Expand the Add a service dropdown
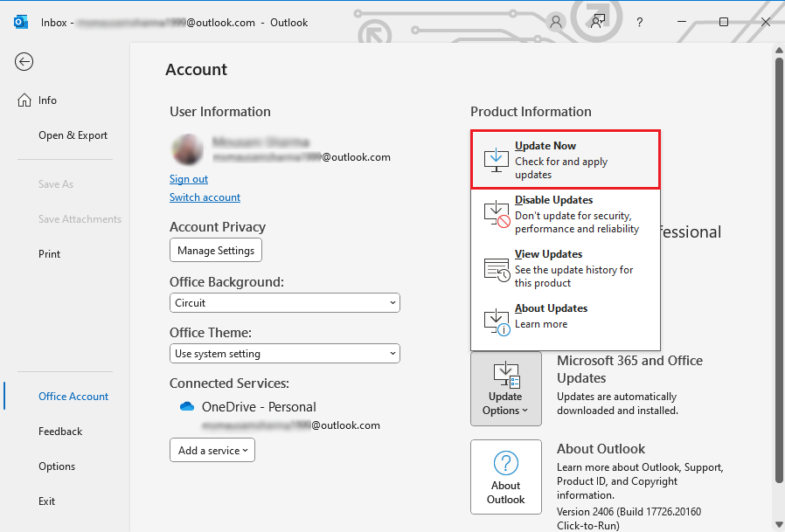 pos(212,450)
